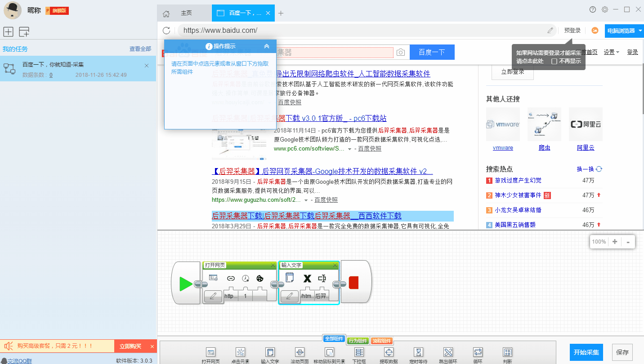The image size is (644, 364).
Task: Click the 预登录 button
Action: 572,31
